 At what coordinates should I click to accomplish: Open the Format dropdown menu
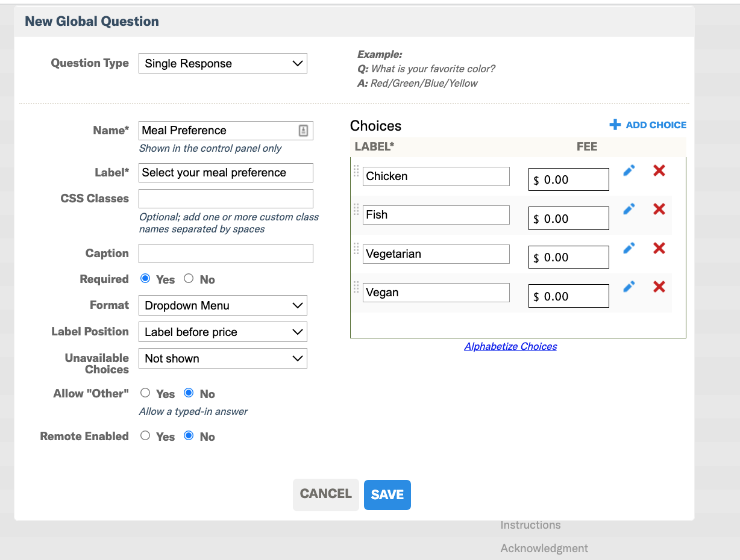click(223, 305)
